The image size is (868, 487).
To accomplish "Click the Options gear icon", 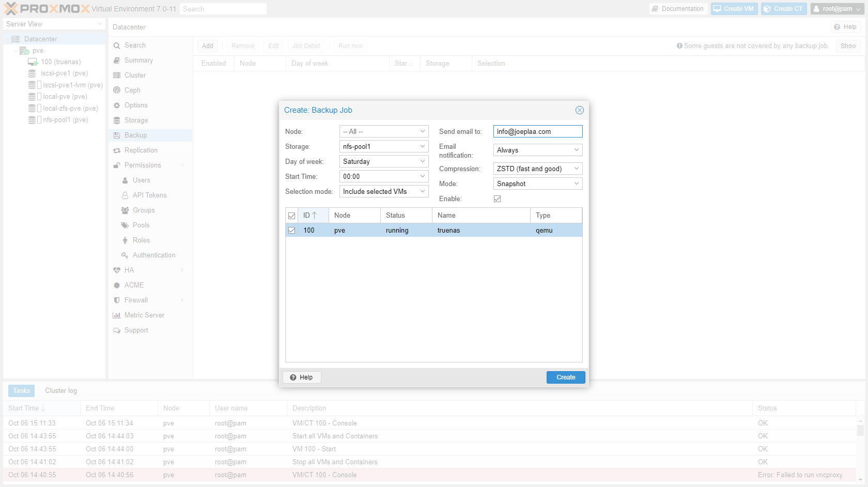I will tap(117, 105).
